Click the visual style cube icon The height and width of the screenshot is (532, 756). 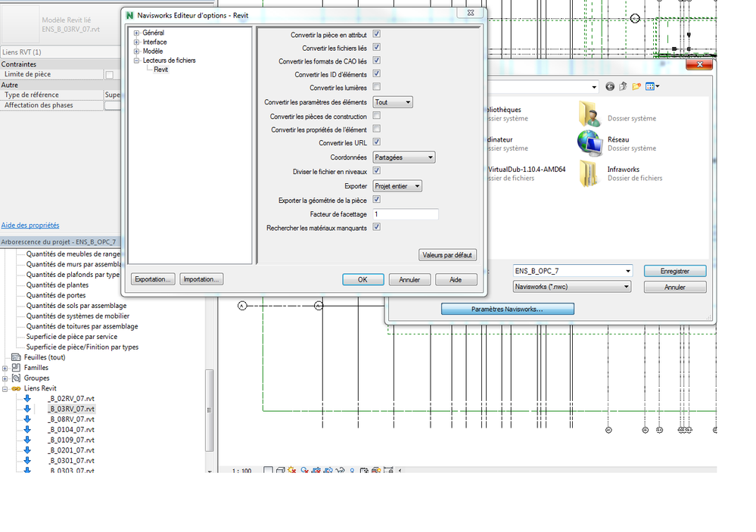tap(280, 470)
